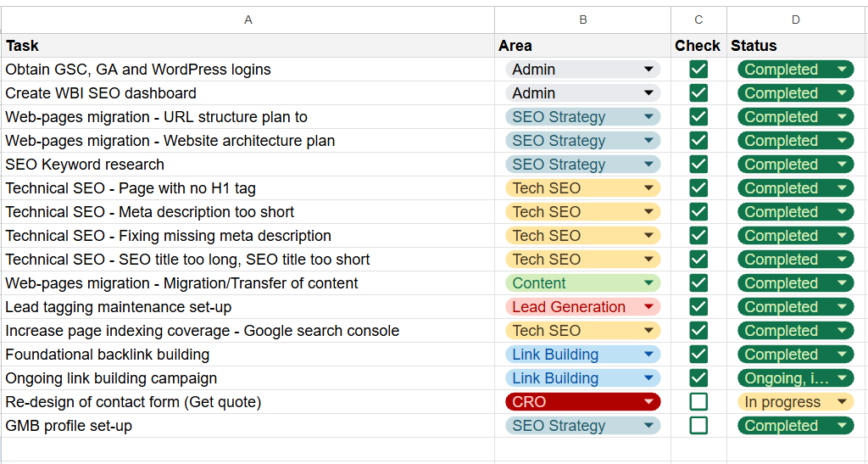This screenshot has width=868, height=464.
Task: Check the box for Re-design of contact form
Action: (698, 402)
